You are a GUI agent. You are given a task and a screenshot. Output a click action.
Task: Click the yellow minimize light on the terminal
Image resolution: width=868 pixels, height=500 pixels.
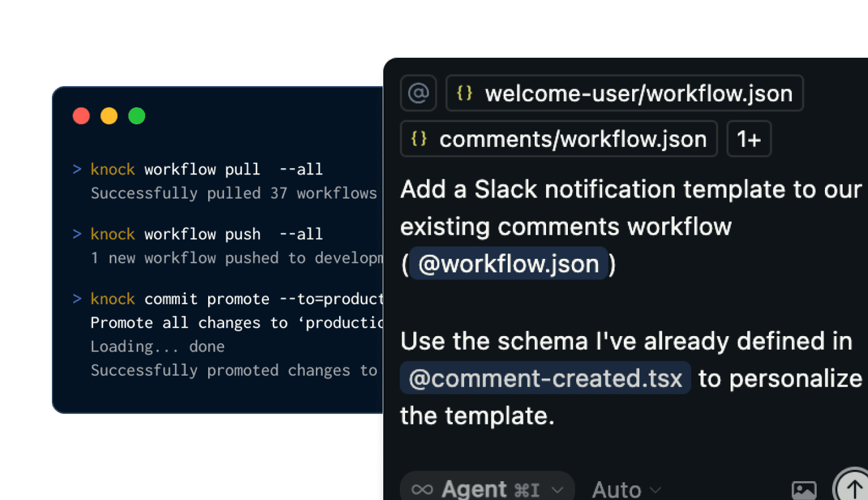[108, 116]
